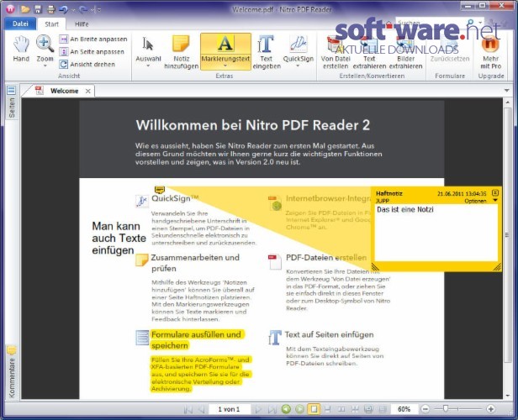Click the Save quick-access icon
The height and width of the screenshot is (420, 518).
(38, 9)
